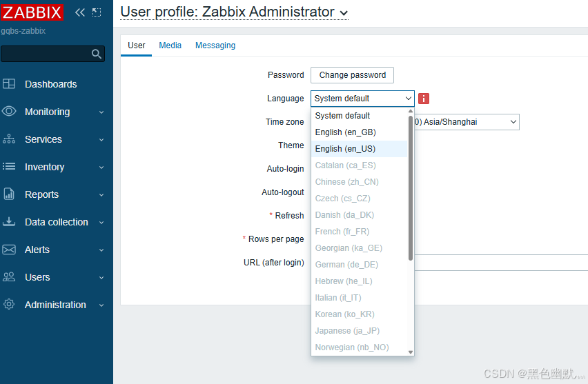Switch to the Media tab
This screenshot has height=384, width=588.
[170, 46]
